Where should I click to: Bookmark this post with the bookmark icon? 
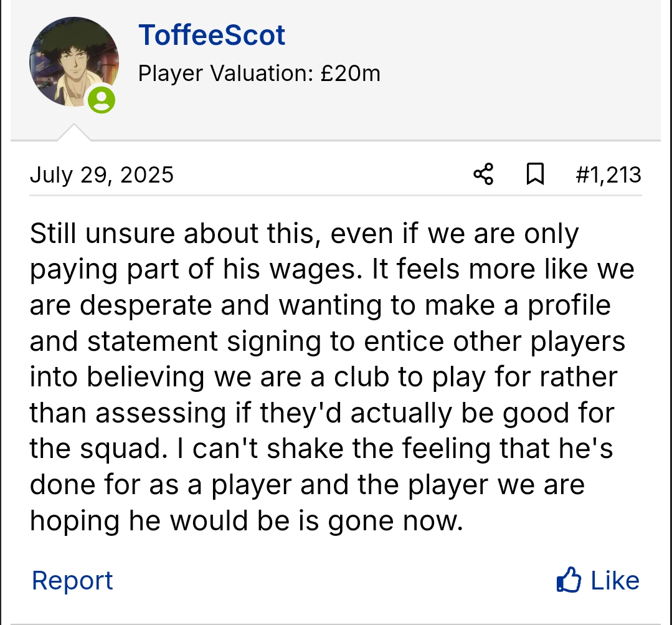[x=535, y=174]
